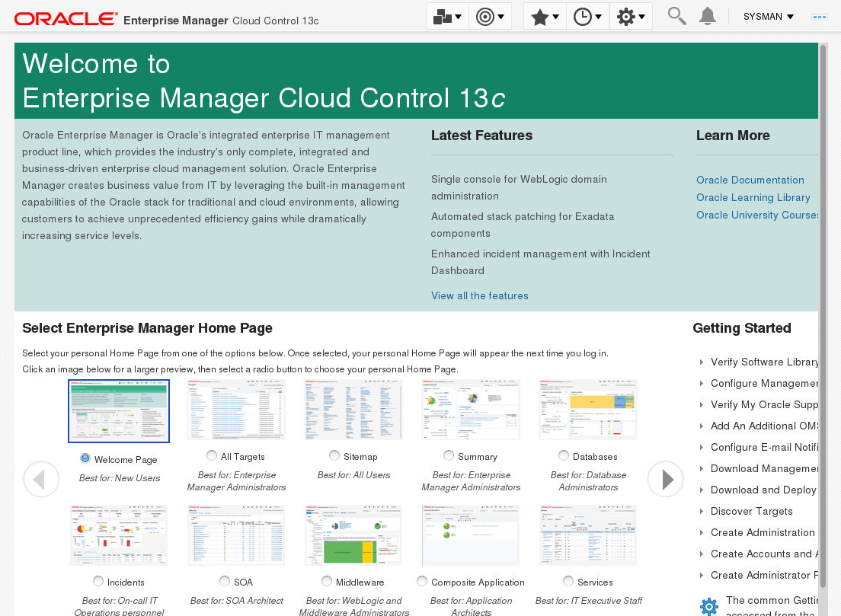Image resolution: width=841 pixels, height=616 pixels.
Task: Open Oracle University Courses link
Action: pyautogui.click(x=757, y=215)
